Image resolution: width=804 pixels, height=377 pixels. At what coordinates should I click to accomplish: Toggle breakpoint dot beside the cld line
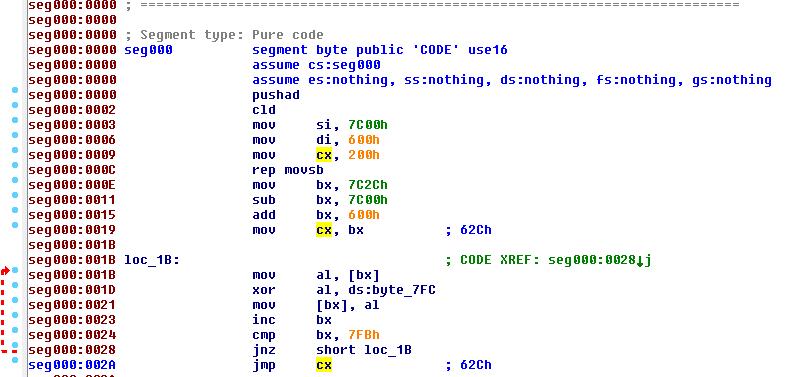(x=15, y=105)
